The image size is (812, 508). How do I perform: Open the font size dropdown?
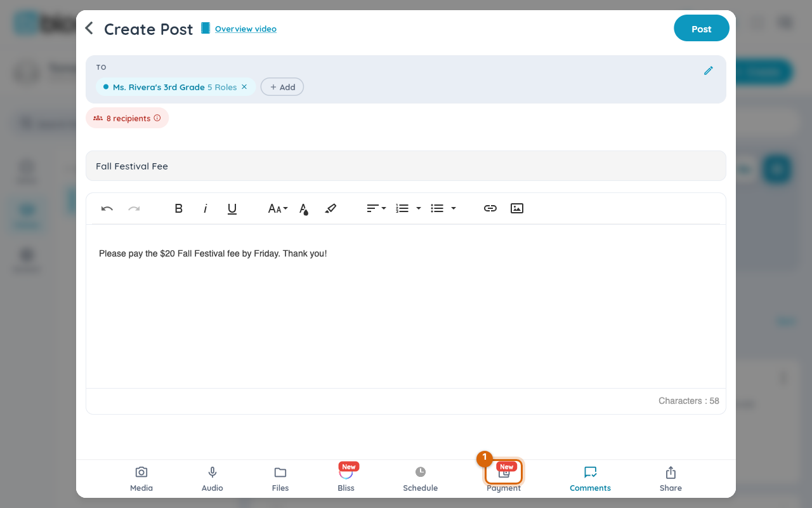(x=278, y=208)
